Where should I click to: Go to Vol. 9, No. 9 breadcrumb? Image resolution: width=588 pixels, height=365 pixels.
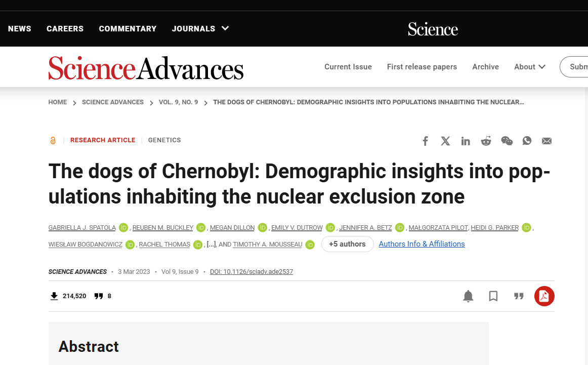[x=178, y=102]
